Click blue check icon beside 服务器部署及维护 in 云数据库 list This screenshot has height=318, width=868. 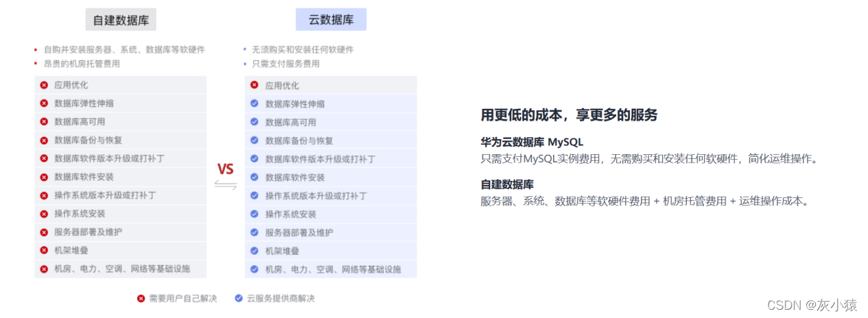point(255,232)
